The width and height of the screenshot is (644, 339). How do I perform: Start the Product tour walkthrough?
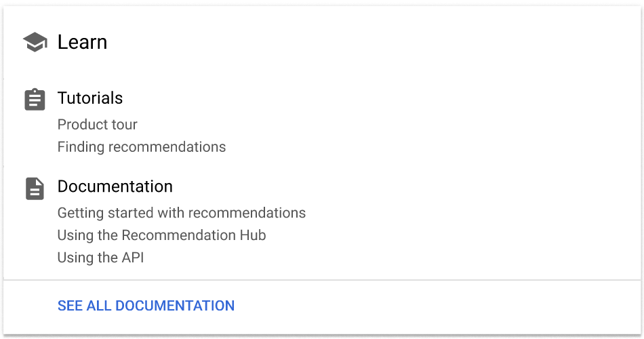98,125
